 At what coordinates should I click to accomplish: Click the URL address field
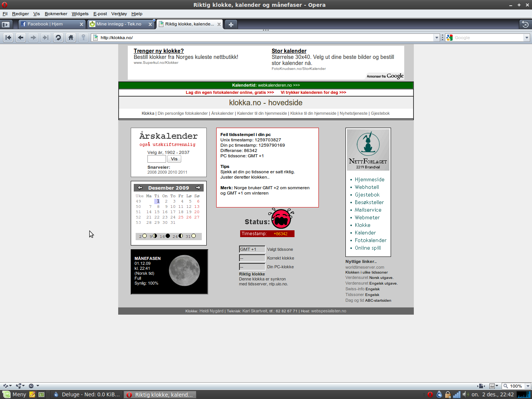[266, 38]
